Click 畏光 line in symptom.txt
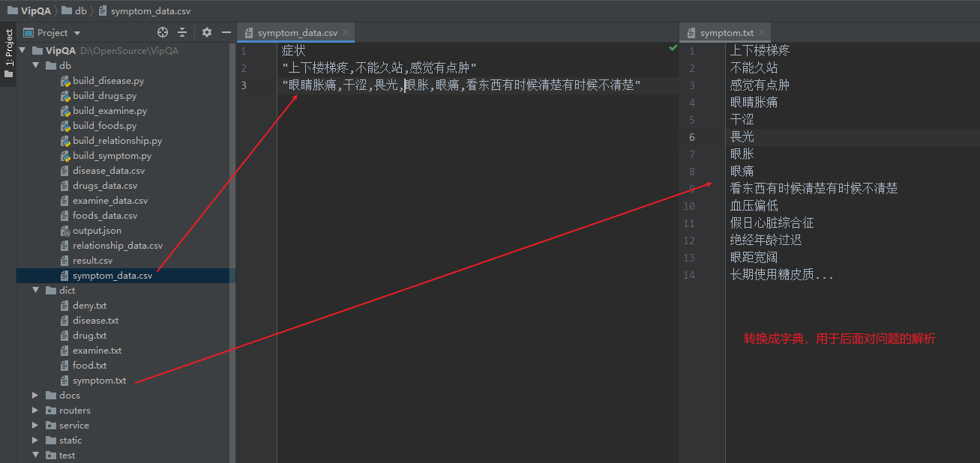The width and height of the screenshot is (980, 463). tap(742, 136)
